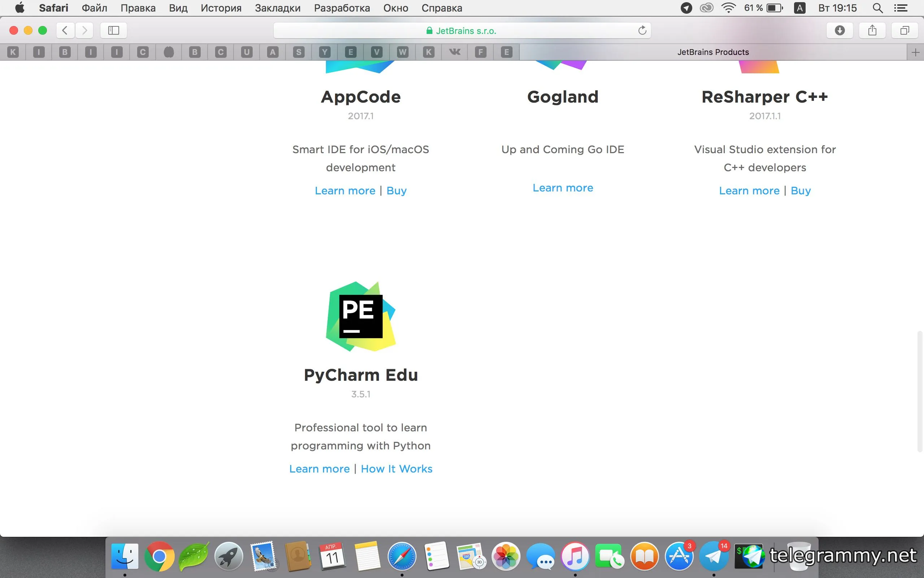Open Spotlight search in menu bar
924x578 pixels.
point(877,8)
